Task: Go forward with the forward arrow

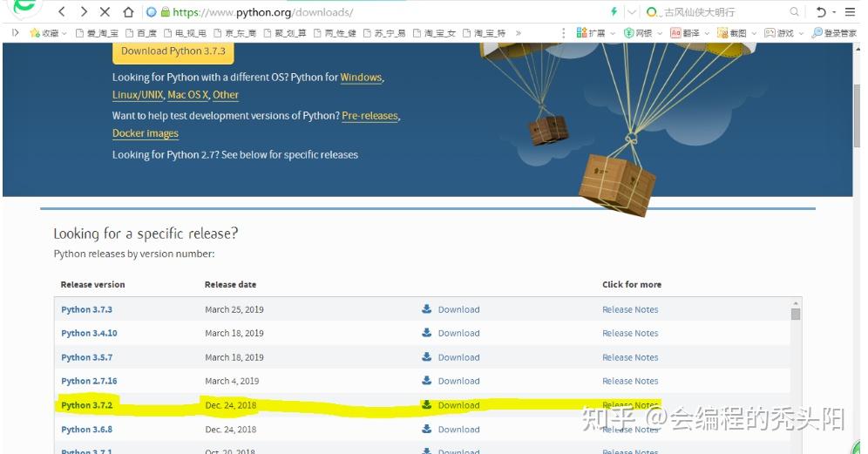Action: (x=84, y=11)
